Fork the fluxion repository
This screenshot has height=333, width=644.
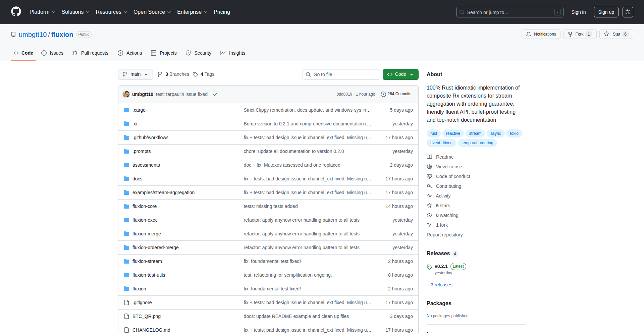580,34
